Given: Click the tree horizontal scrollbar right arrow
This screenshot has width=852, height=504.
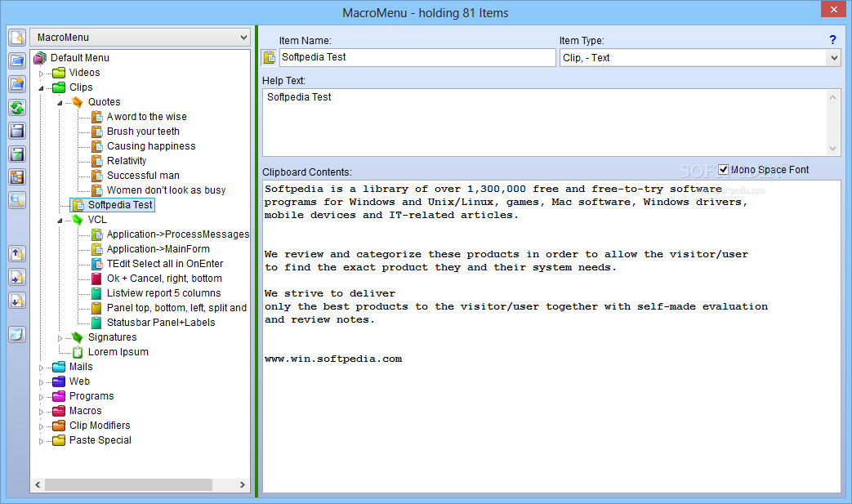Looking at the screenshot, I should [x=243, y=484].
